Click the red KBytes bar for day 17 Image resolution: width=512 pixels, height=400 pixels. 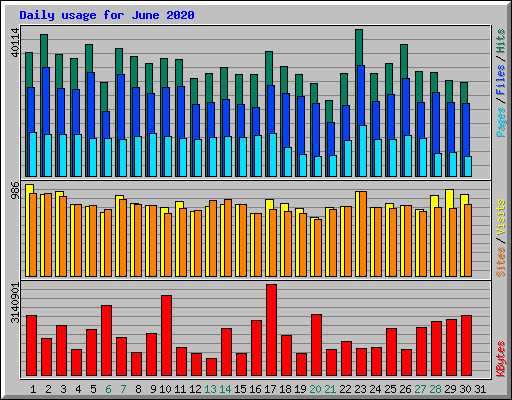tap(271, 330)
